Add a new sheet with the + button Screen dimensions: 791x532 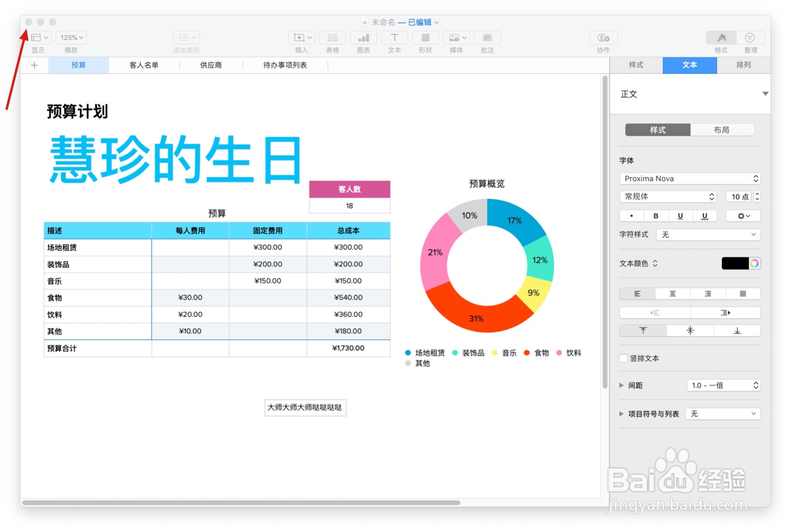click(x=34, y=65)
